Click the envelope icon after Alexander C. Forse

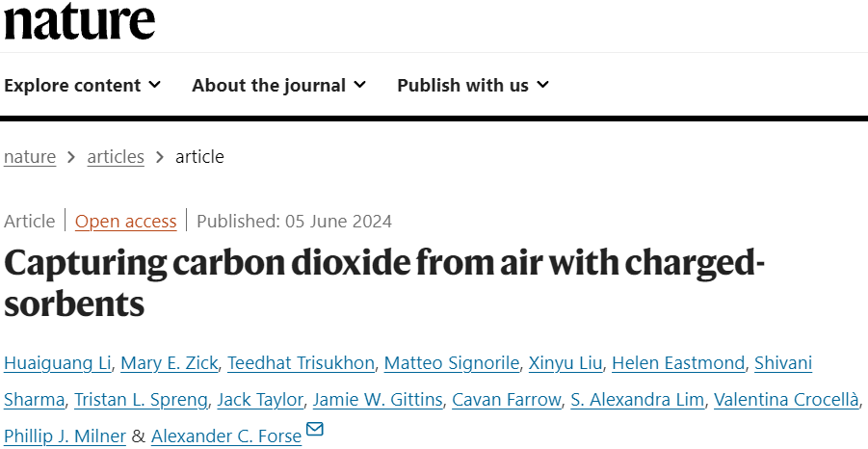pos(314,429)
